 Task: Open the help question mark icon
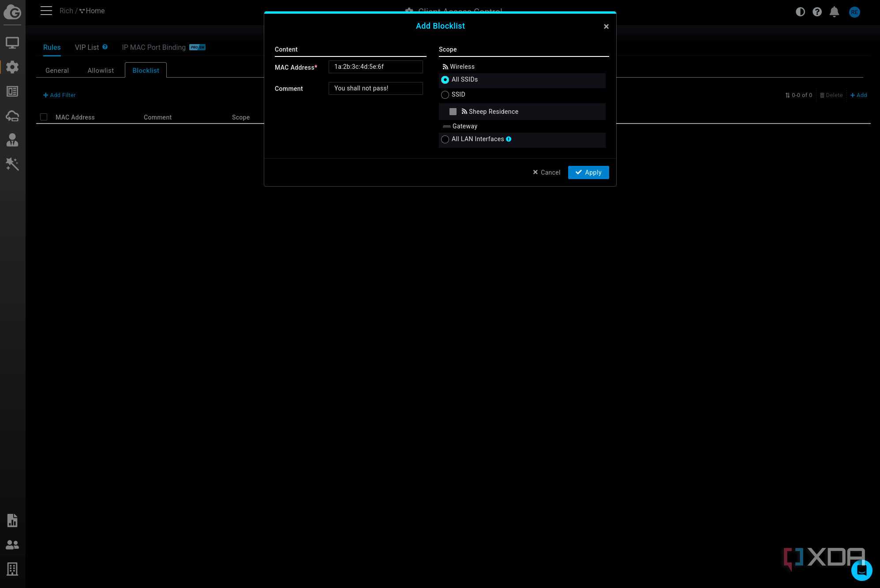tap(817, 12)
